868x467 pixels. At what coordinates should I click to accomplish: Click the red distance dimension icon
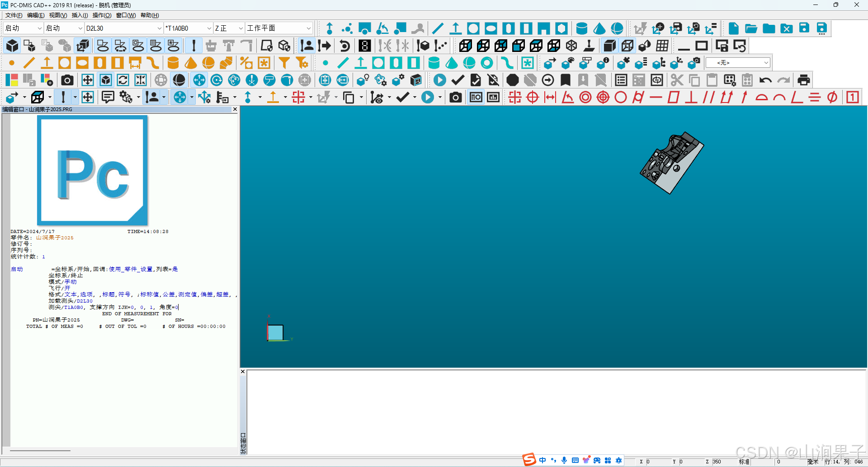click(x=550, y=97)
